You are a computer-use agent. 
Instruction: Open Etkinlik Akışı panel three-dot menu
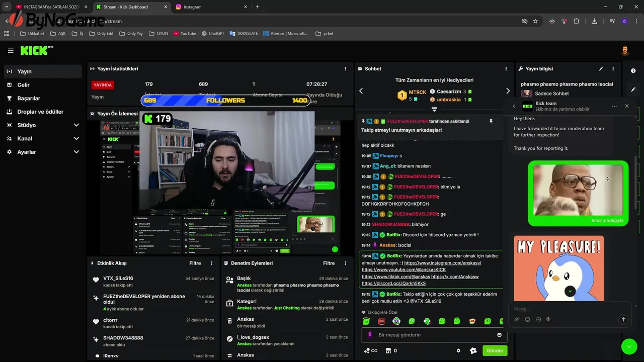point(211,263)
